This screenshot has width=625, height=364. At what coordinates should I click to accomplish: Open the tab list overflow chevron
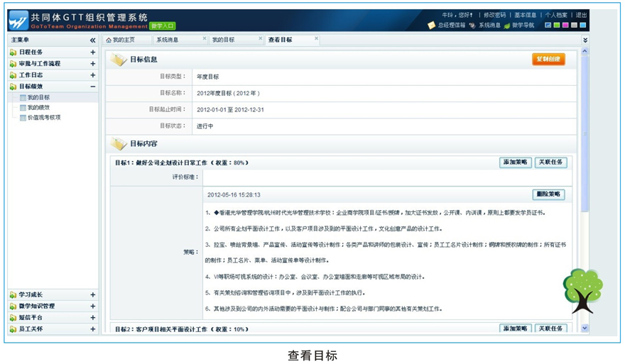[585, 40]
